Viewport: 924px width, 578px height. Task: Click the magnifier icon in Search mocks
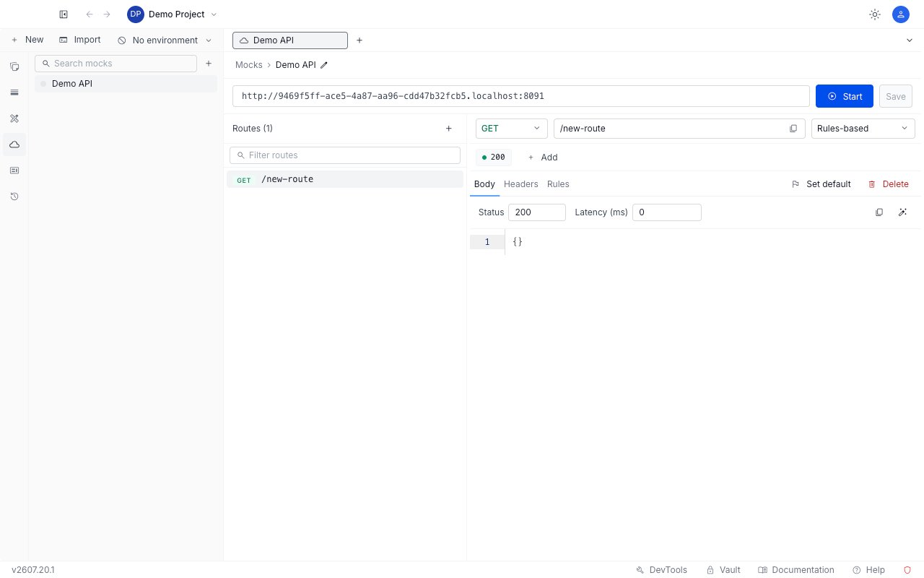point(46,64)
